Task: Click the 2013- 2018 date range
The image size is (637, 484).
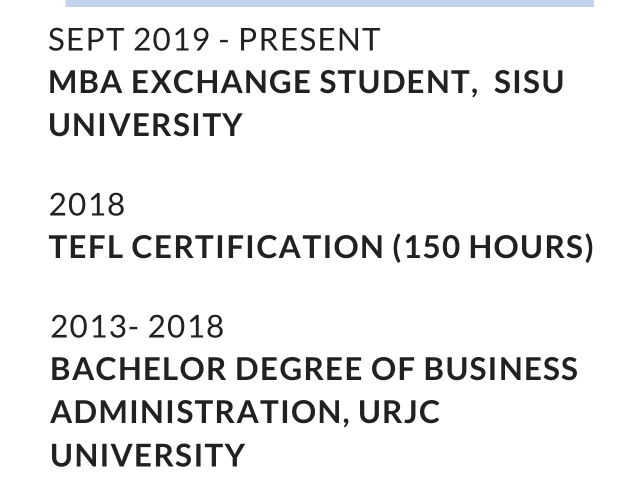Action: pos(137,327)
